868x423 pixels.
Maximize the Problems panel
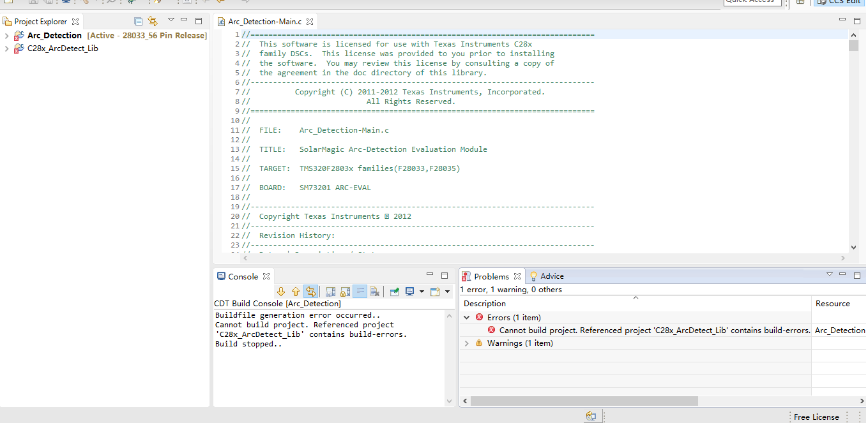[x=858, y=275]
